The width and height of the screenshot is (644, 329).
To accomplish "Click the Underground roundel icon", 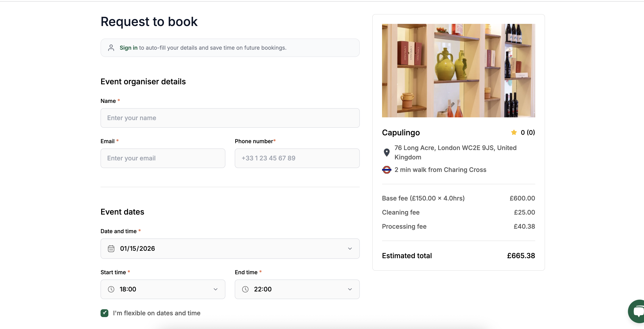I will pos(387,170).
